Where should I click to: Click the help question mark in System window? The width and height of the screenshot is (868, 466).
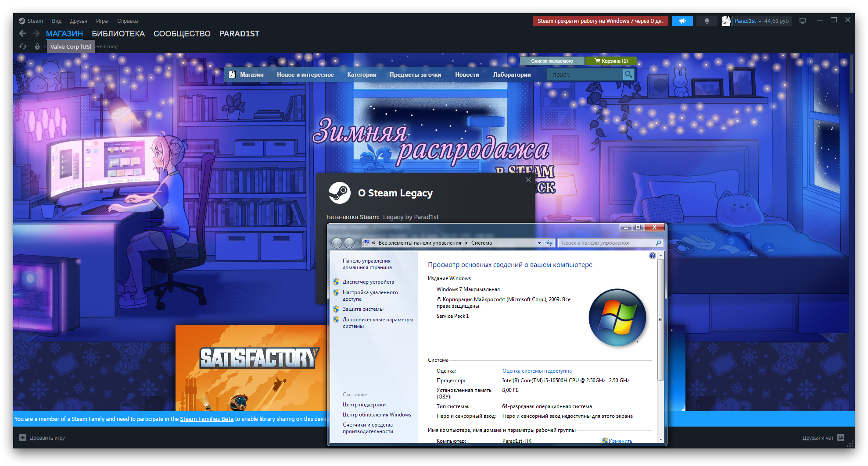(652, 255)
